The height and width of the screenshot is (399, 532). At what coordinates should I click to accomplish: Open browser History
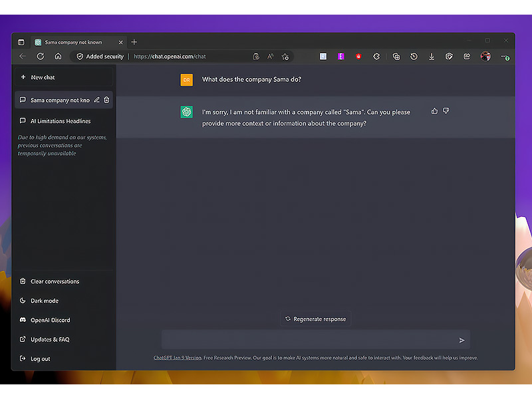414,57
